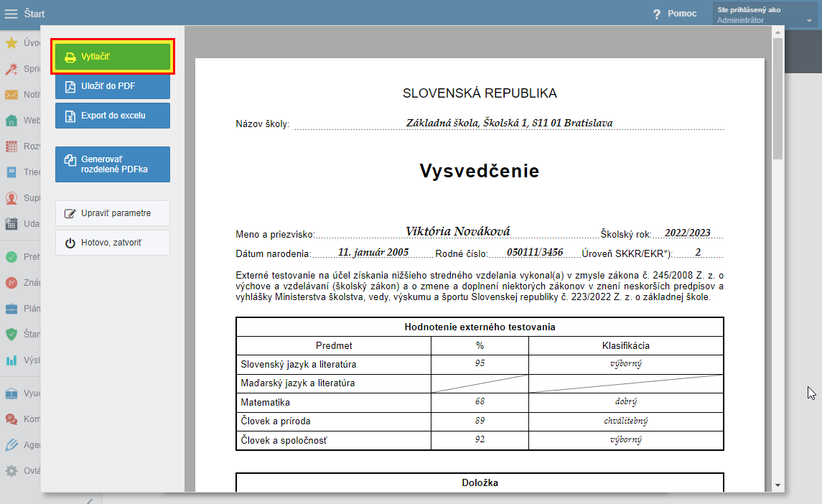The image size is (822, 504).
Task: Click the student name Viktória Nováková
Action: click(x=457, y=231)
